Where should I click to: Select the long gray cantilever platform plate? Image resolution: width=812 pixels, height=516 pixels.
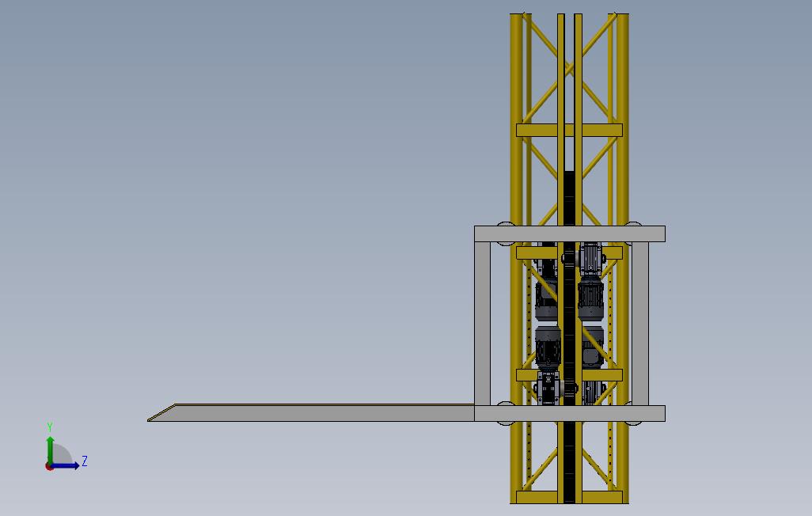pyautogui.click(x=311, y=413)
